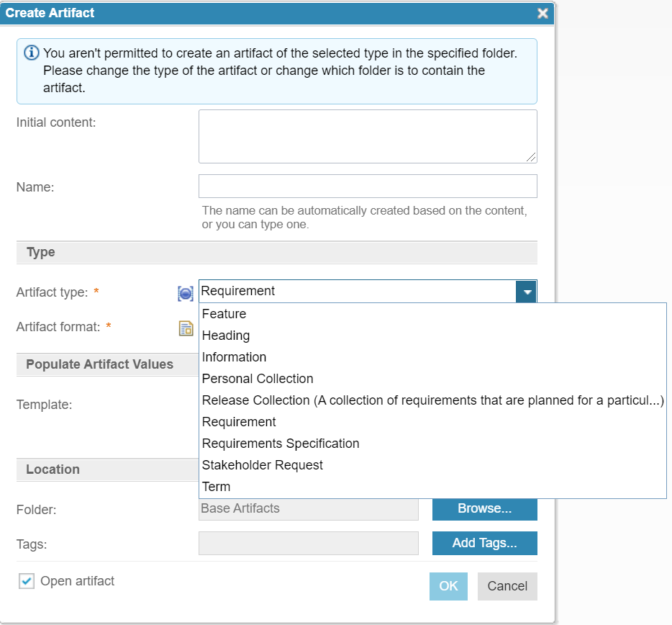Select Requirements Specification option
The height and width of the screenshot is (625, 672).
point(281,444)
